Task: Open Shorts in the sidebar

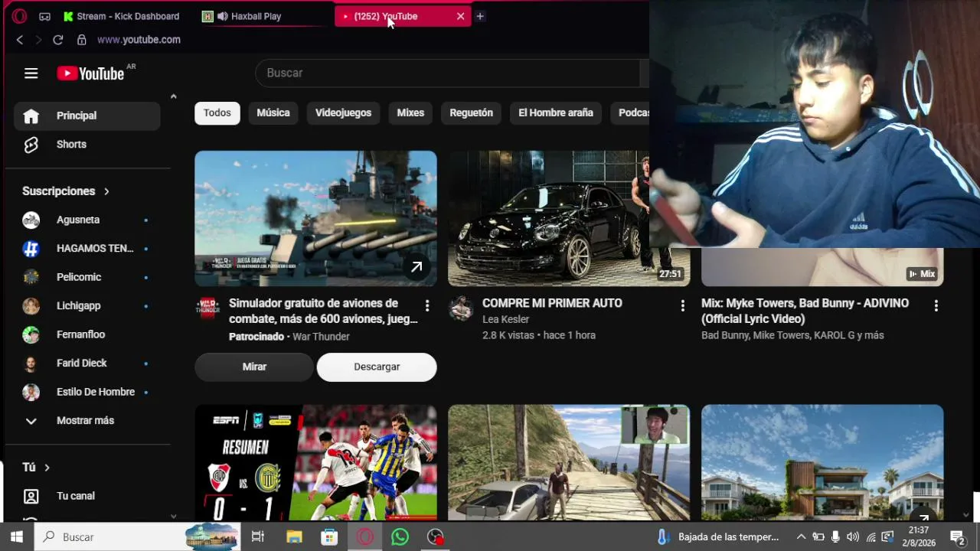Action: tap(87, 145)
